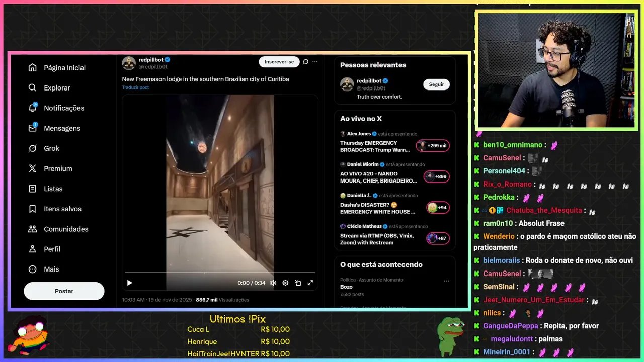Click Seguir button for redpillbot

click(436, 84)
